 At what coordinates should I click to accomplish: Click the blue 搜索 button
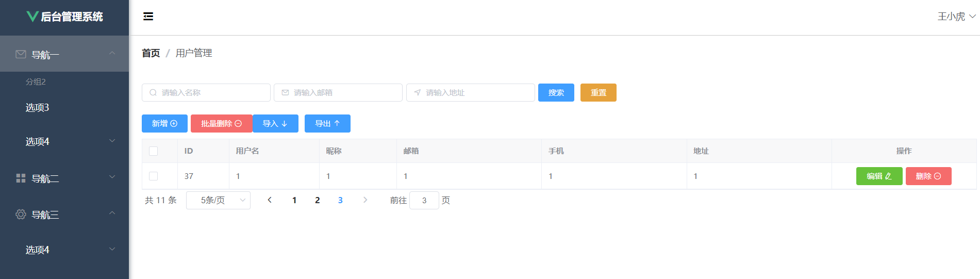point(556,93)
